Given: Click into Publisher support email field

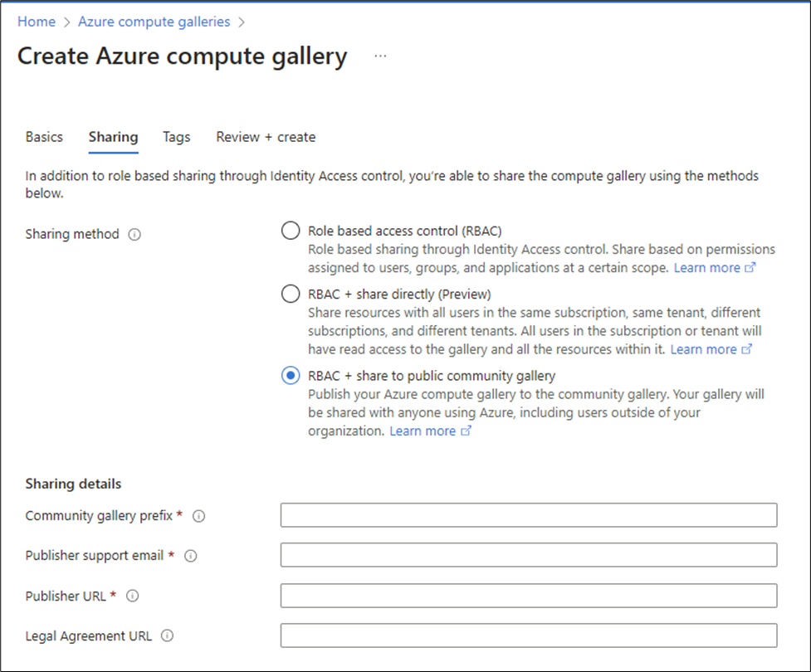Looking at the screenshot, I should point(529,555).
